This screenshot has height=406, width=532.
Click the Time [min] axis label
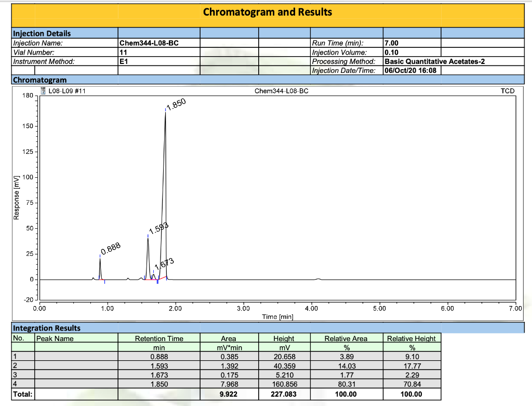click(x=277, y=317)
